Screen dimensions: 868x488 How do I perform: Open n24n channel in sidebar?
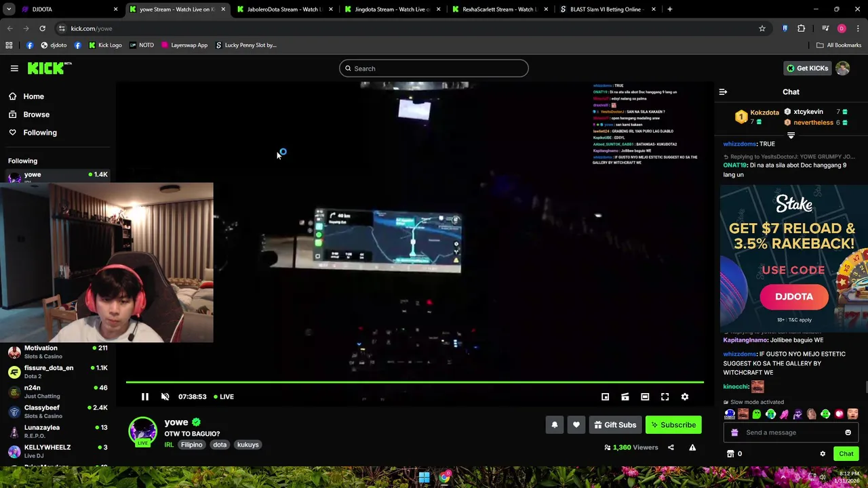(58, 391)
